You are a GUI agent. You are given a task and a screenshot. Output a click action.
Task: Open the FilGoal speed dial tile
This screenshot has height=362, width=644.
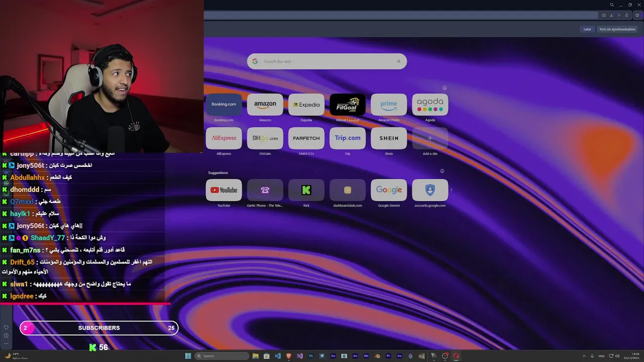click(x=348, y=105)
